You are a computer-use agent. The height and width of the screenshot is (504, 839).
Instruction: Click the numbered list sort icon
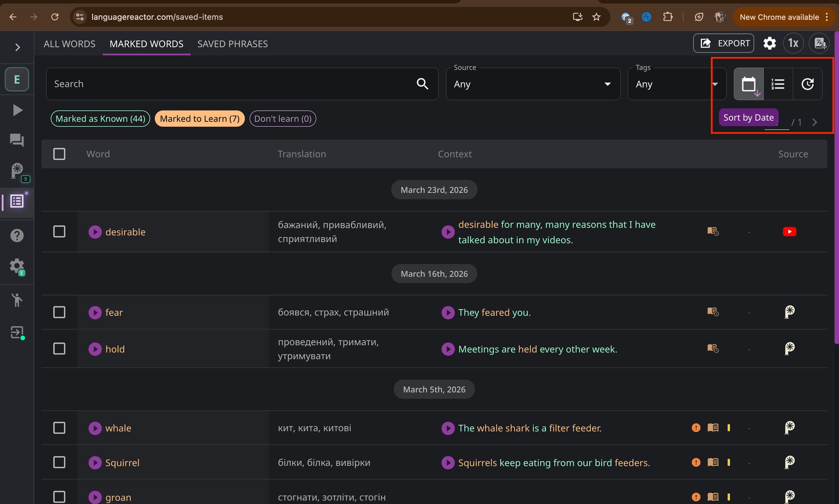point(778,84)
